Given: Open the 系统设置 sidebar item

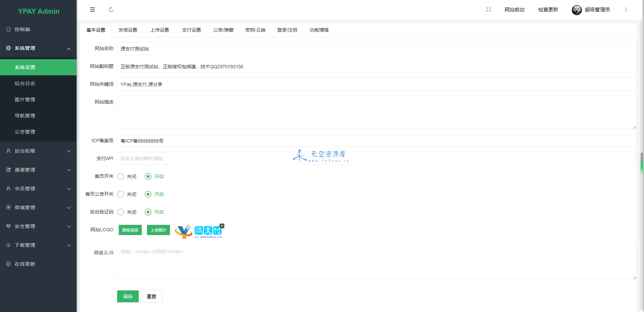Looking at the screenshot, I should tap(38, 67).
